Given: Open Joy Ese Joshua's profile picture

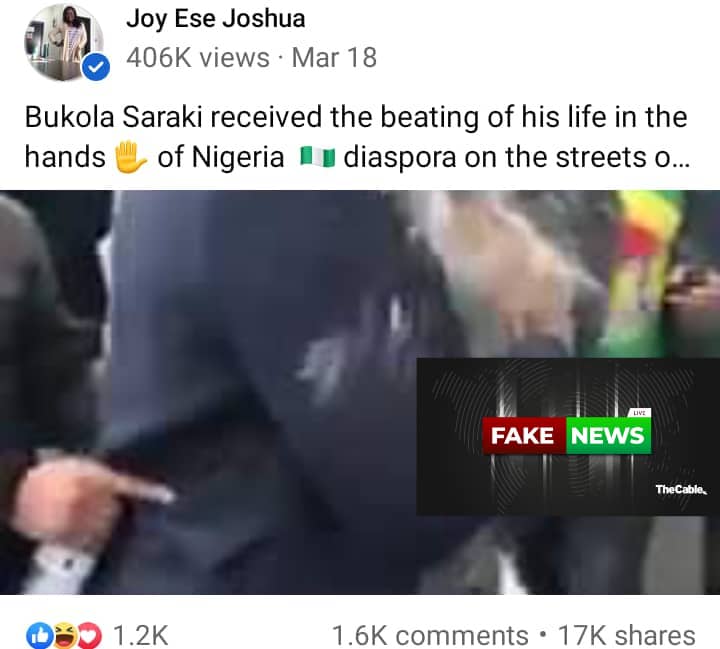Looking at the screenshot, I should pyautogui.click(x=63, y=43).
